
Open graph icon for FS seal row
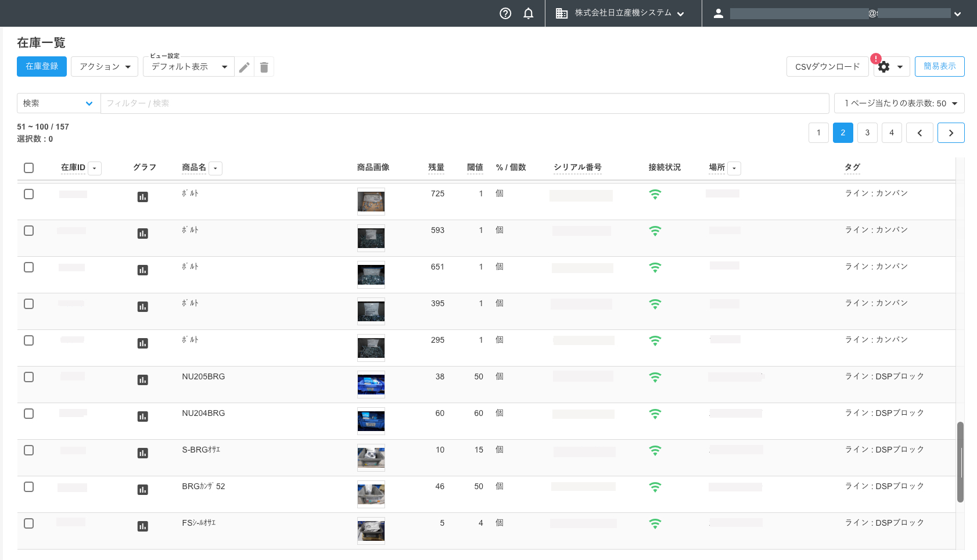click(x=142, y=526)
